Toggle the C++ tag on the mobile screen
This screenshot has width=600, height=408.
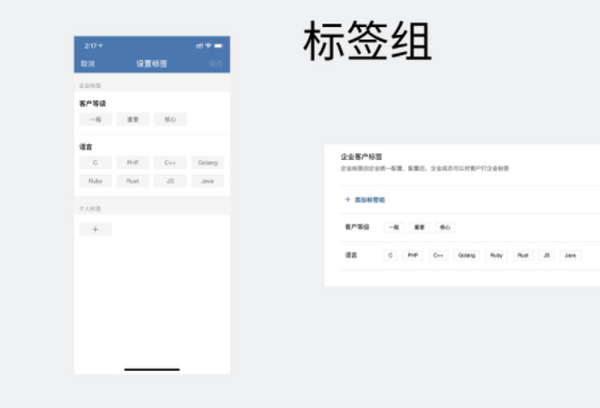coord(170,163)
